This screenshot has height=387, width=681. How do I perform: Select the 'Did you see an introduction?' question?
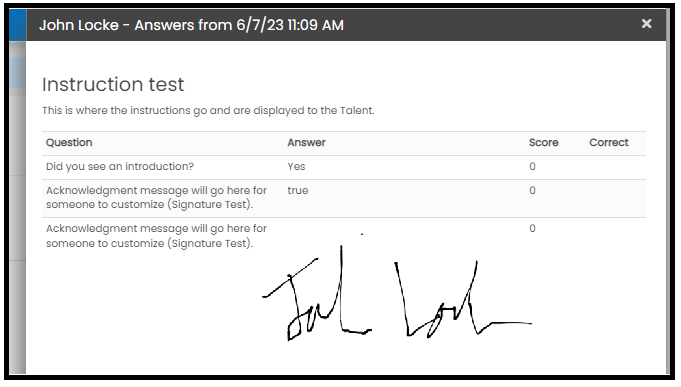click(120, 166)
